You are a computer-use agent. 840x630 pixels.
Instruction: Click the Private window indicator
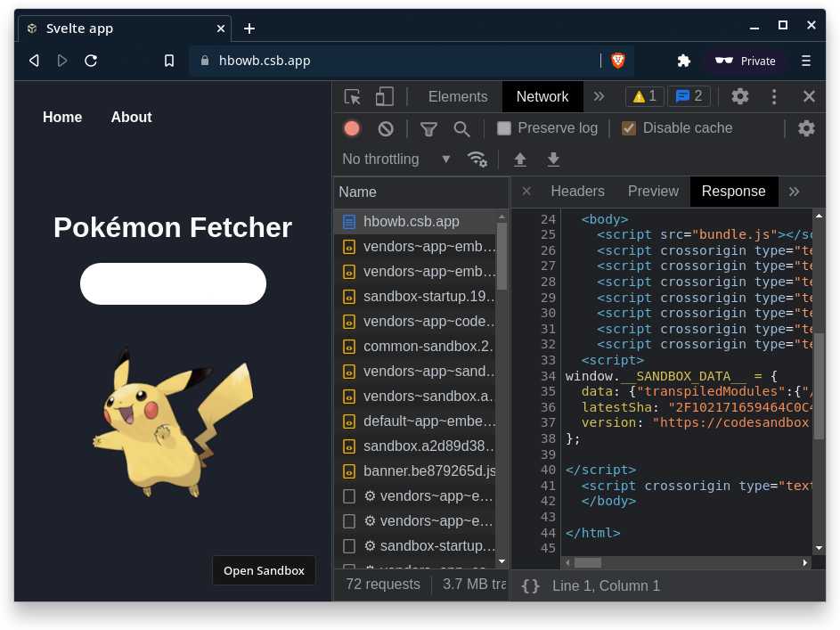[x=745, y=61]
